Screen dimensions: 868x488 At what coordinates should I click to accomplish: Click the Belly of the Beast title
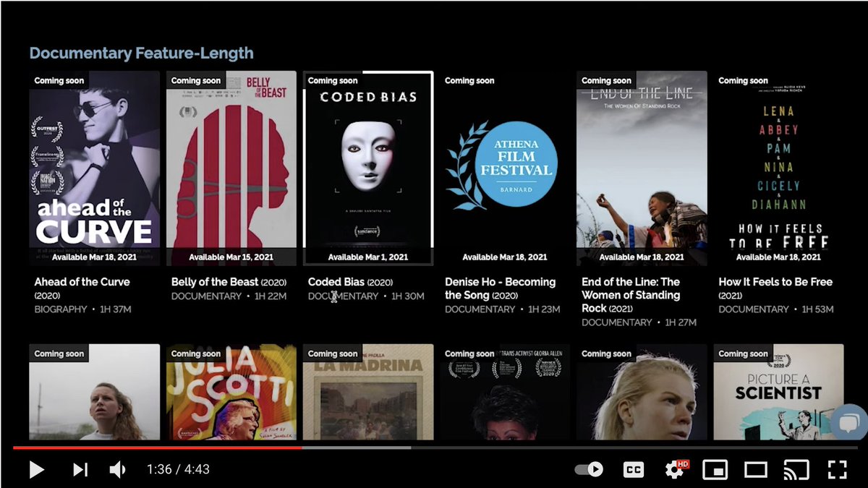tap(215, 282)
